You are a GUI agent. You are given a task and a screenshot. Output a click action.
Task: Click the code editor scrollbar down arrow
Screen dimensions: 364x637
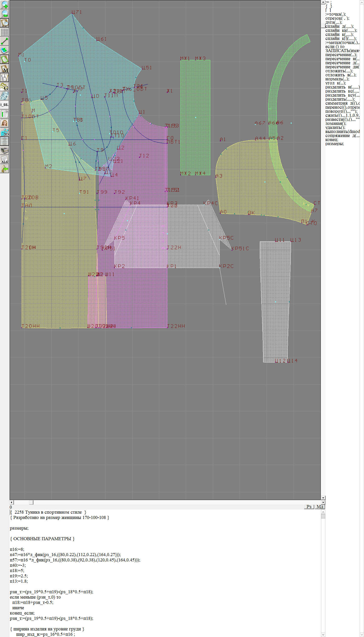323,635
